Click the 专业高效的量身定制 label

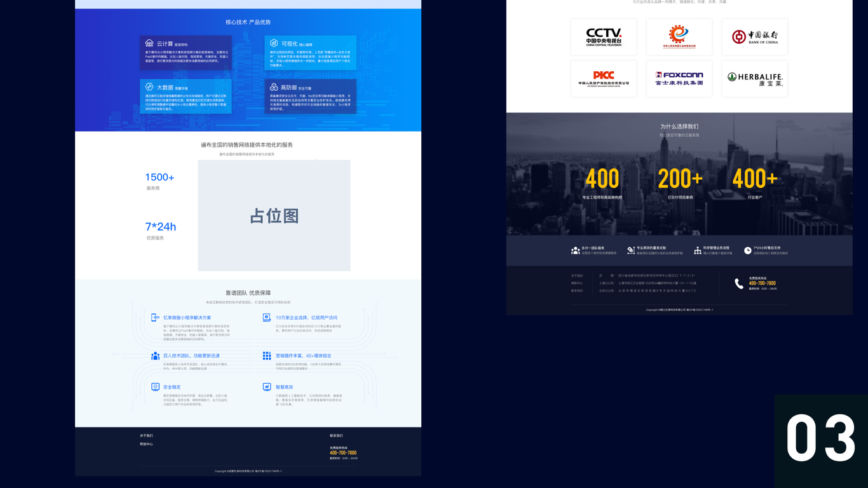click(651, 248)
